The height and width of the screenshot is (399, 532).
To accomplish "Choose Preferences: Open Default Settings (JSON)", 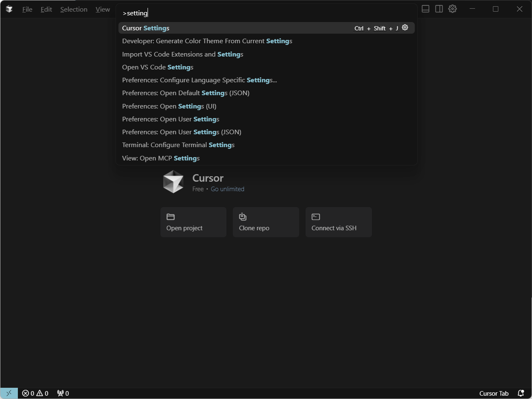I will tap(266, 93).
